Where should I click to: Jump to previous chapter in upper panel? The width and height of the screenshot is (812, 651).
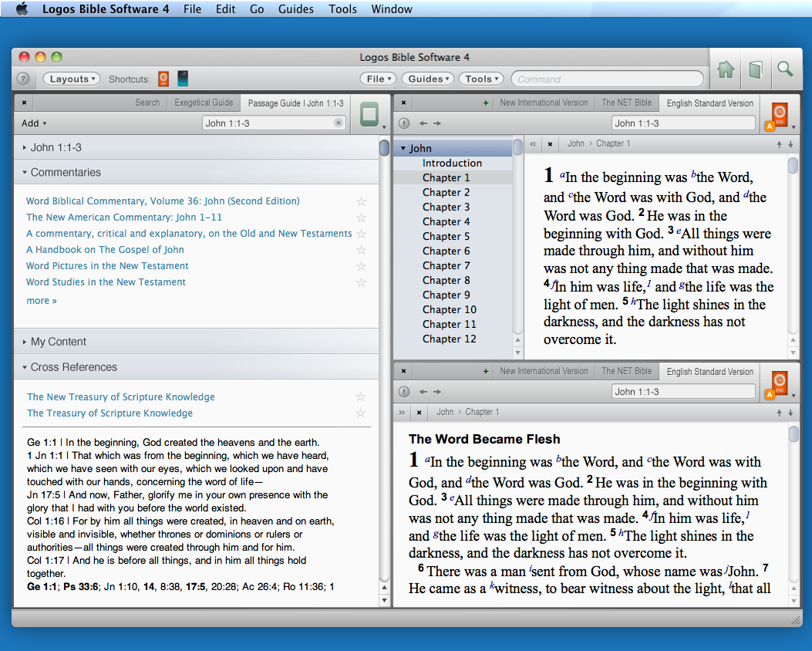click(x=779, y=144)
